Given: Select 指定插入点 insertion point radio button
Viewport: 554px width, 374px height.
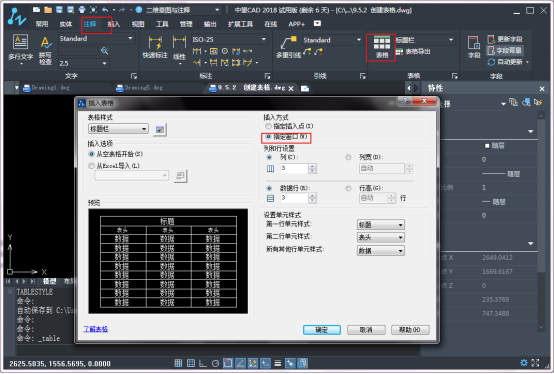Looking at the screenshot, I should tap(269, 126).
